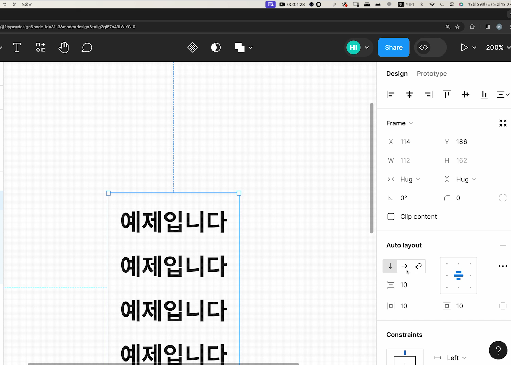Select the second 예제입니다 text layer
This screenshot has width=511, height=365.
pos(174,266)
